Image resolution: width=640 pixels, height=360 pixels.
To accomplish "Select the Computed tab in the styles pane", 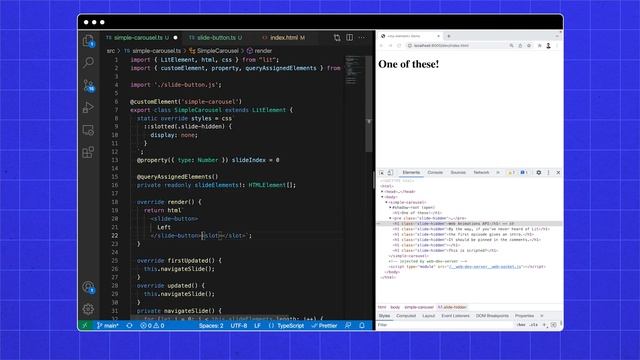I will click(406, 316).
